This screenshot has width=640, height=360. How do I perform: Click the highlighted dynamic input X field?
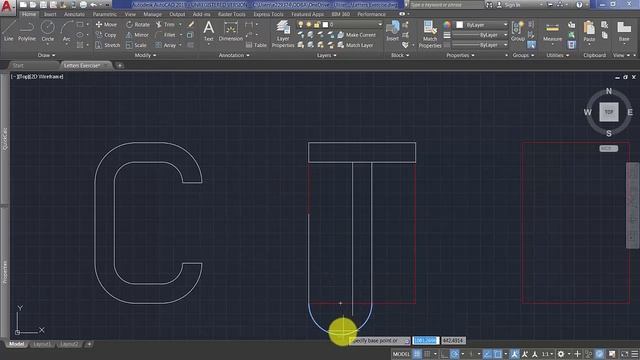(x=425, y=340)
